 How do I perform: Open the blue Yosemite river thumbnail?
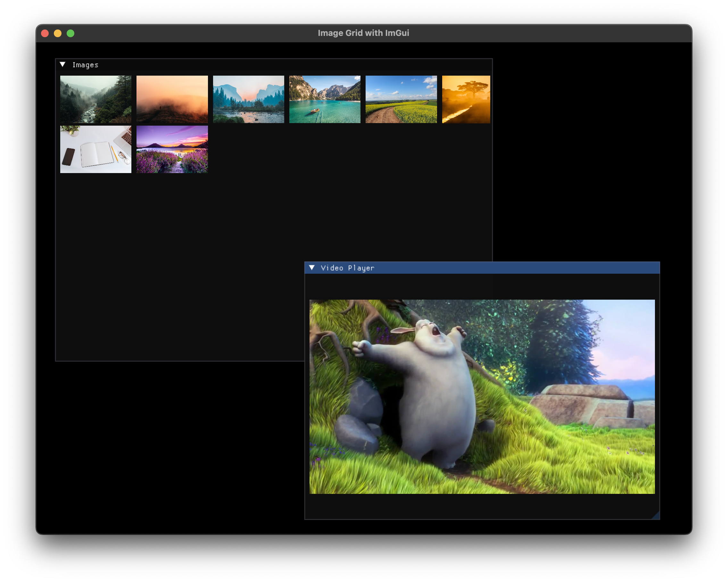pos(249,99)
